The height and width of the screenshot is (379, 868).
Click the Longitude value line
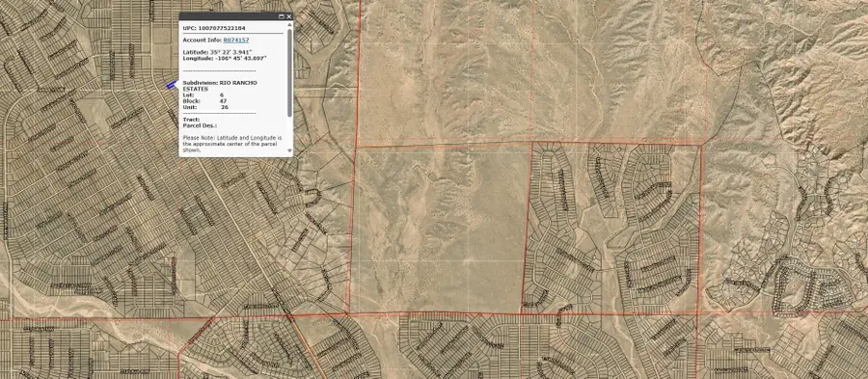pos(225,58)
